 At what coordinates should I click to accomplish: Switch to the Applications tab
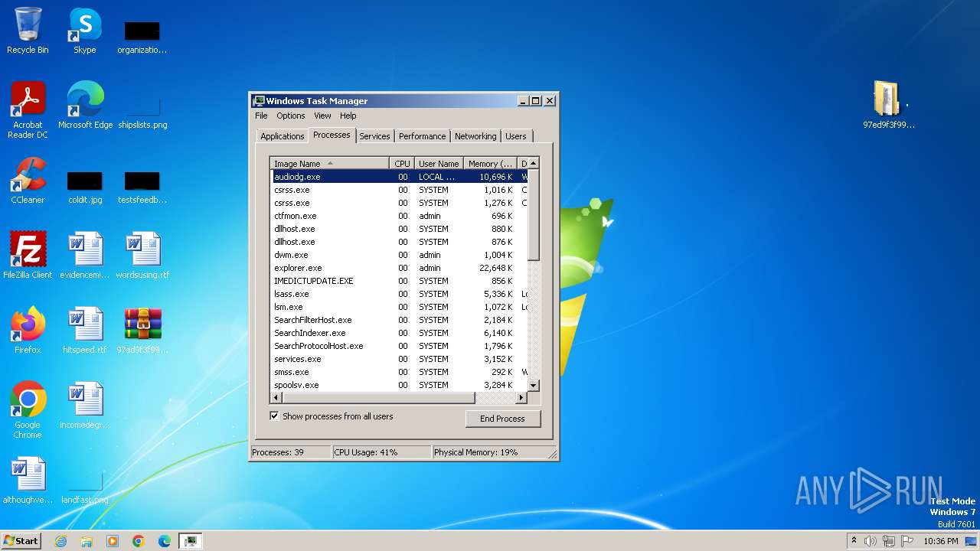(283, 136)
